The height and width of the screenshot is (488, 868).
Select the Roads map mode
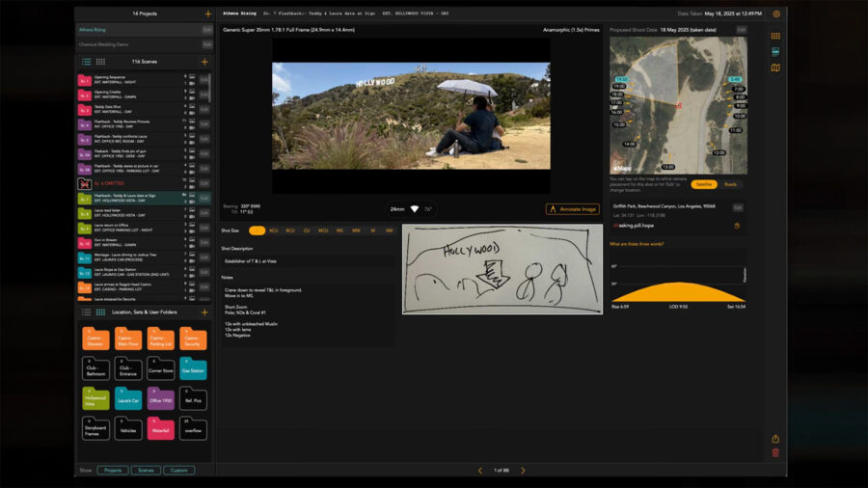point(731,185)
